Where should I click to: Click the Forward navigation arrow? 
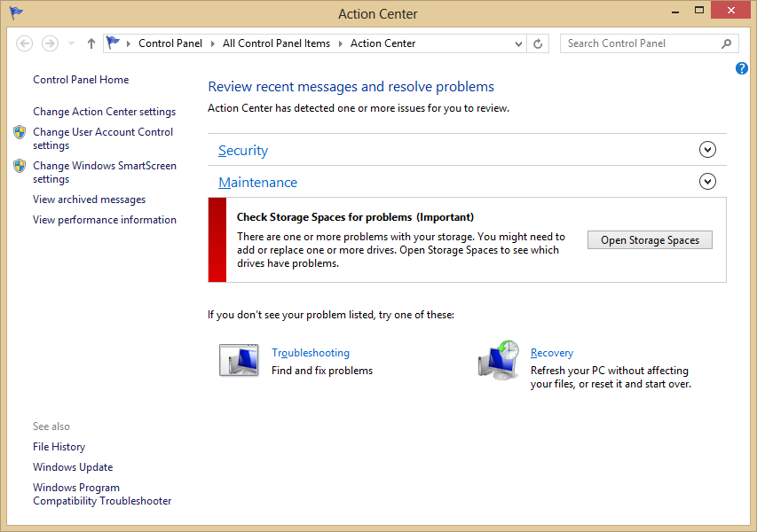tap(50, 43)
